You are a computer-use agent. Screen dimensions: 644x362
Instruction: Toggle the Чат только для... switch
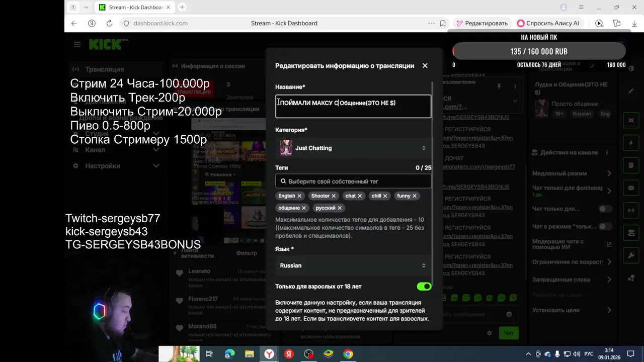(x=605, y=209)
